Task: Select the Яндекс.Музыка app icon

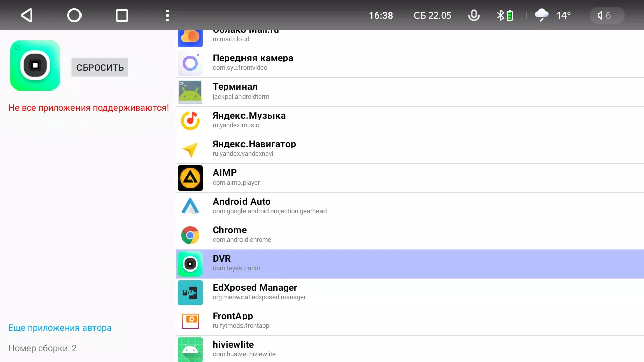Action: [190, 121]
